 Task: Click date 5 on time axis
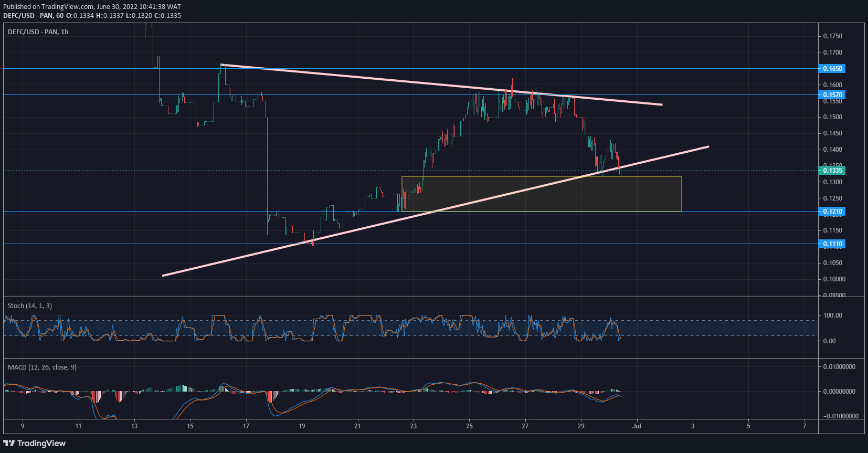coord(748,426)
